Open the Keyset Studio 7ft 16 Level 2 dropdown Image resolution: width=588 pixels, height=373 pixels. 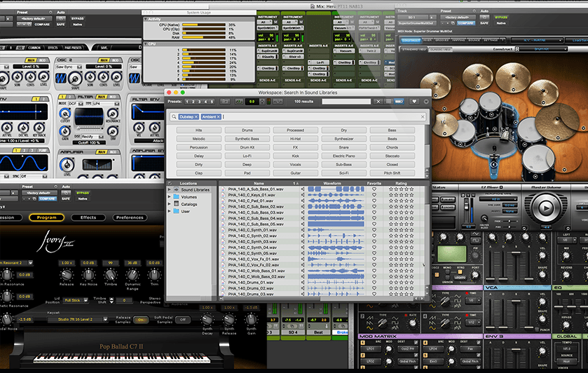tap(78, 319)
